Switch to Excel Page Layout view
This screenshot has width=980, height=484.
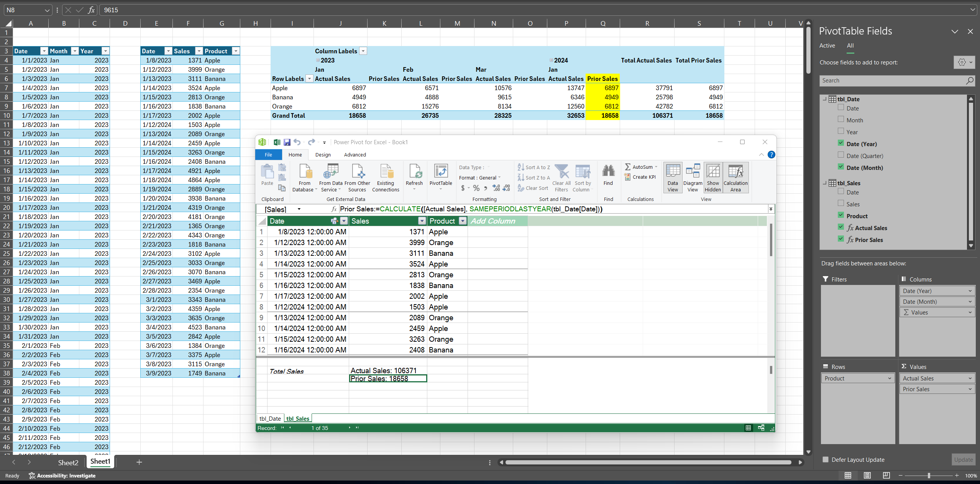pos(867,476)
